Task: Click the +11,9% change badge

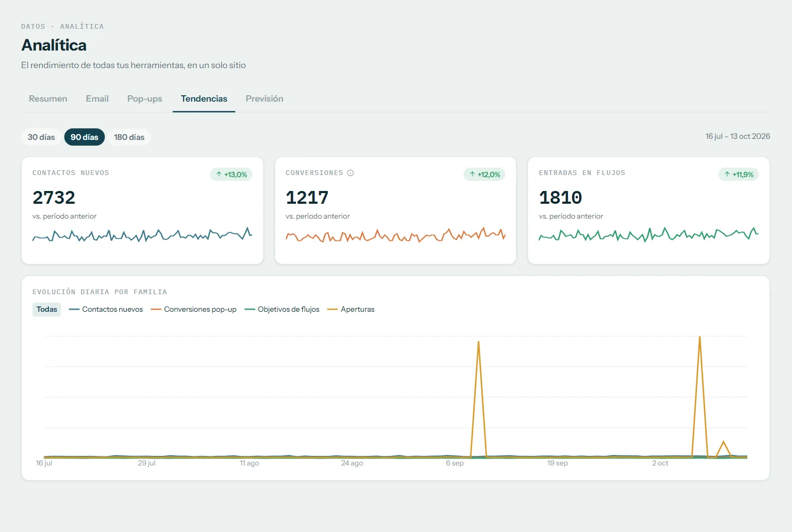Action: [739, 174]
